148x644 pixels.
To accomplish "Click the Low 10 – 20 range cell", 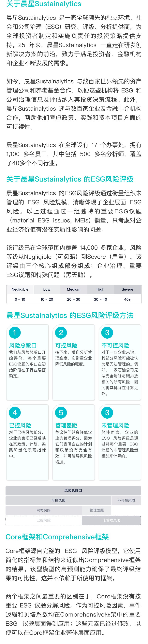I will click(47, 299).
